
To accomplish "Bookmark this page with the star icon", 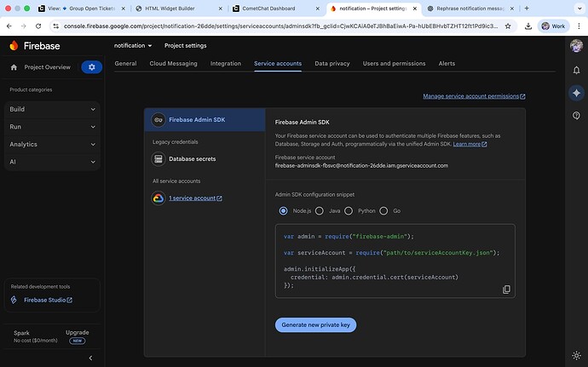I will point(510,26).
